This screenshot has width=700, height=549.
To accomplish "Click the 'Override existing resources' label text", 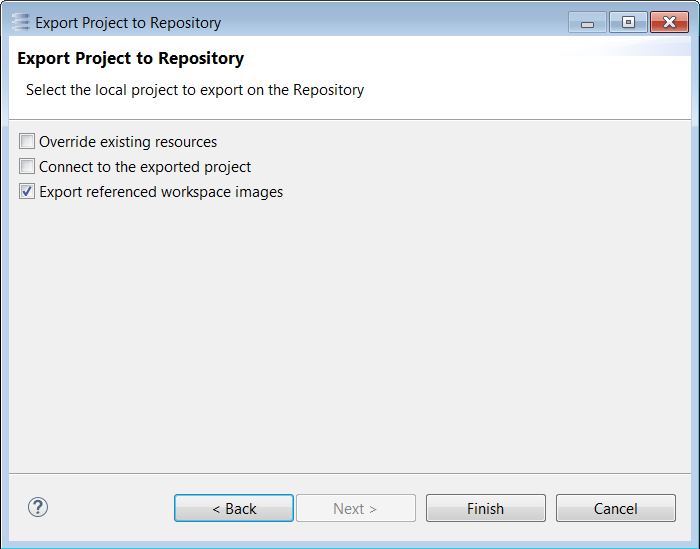I will coord(128,142).
